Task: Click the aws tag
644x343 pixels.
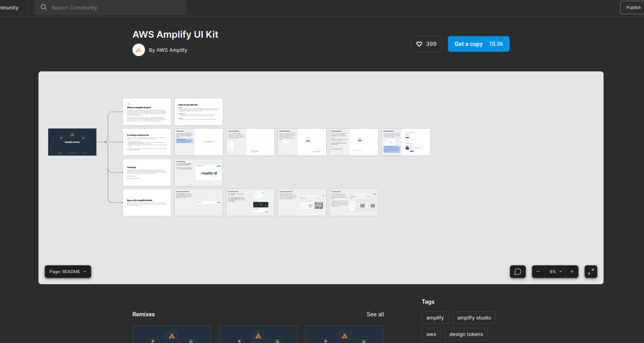Action: [x=431, y=334]
